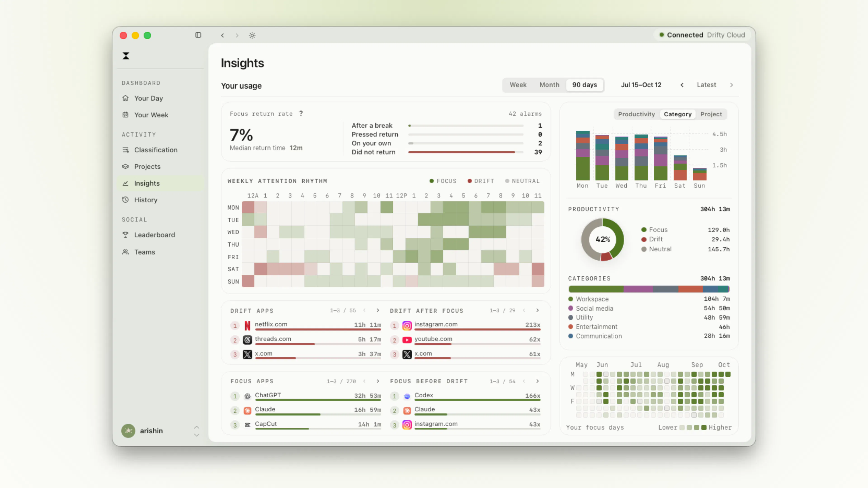Go forward with the toolbar forward arrow

[x=237, y=35]
